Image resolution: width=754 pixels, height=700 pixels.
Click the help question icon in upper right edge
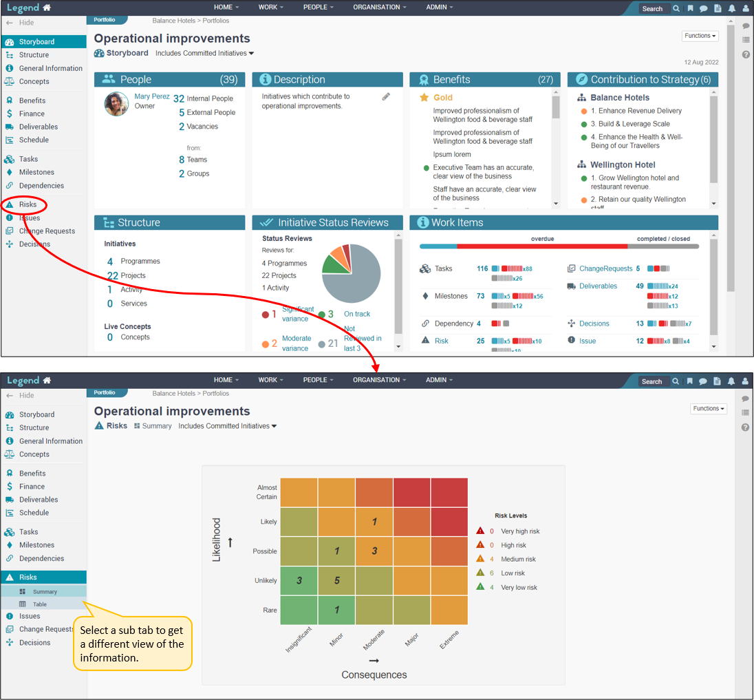(x=745, y=55)
